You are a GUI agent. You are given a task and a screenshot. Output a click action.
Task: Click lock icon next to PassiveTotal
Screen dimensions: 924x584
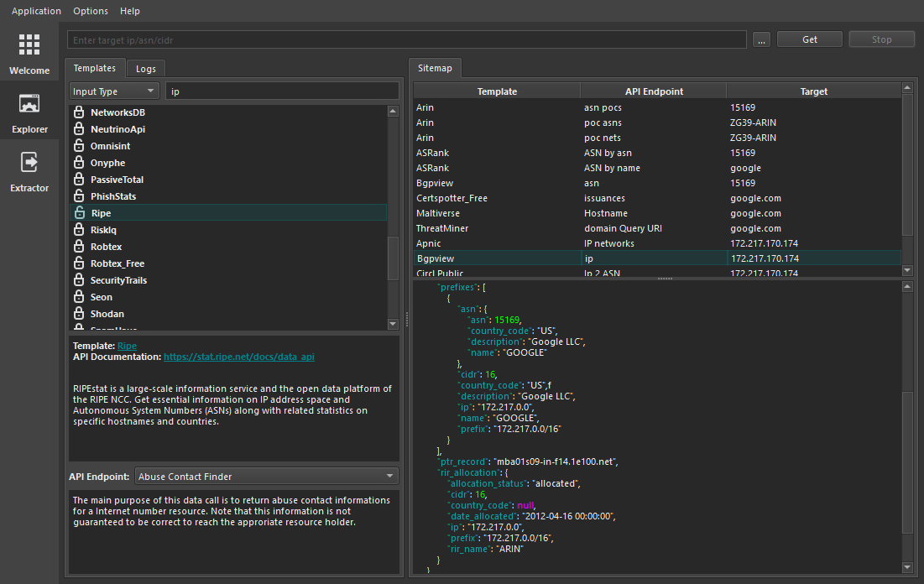coord(79,180)
